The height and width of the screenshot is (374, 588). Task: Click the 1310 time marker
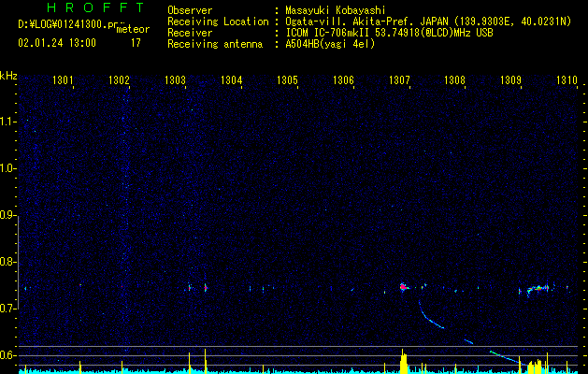(566, 79)
